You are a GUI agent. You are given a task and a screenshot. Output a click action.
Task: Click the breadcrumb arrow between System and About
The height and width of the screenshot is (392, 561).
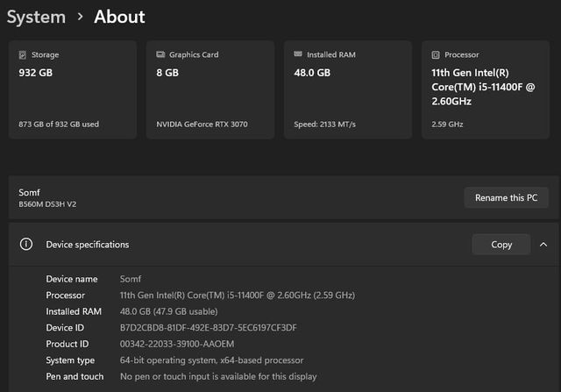point(80,17)
